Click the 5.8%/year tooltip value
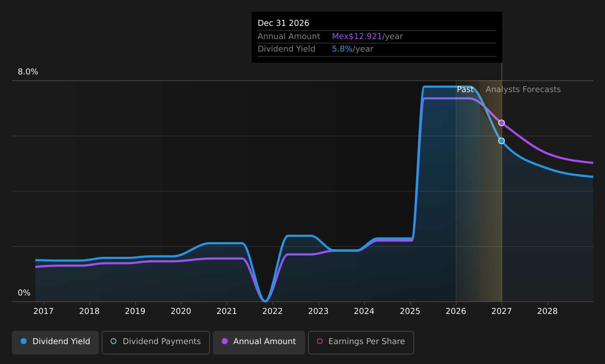 [x=353, y=49]
